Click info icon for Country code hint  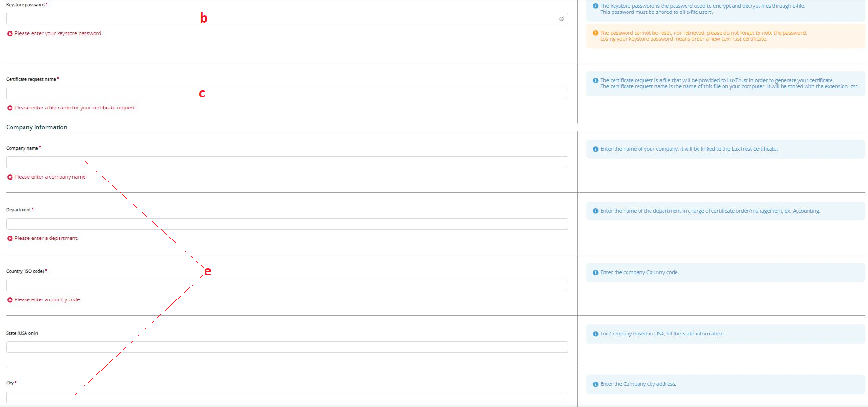coord(595,273)
